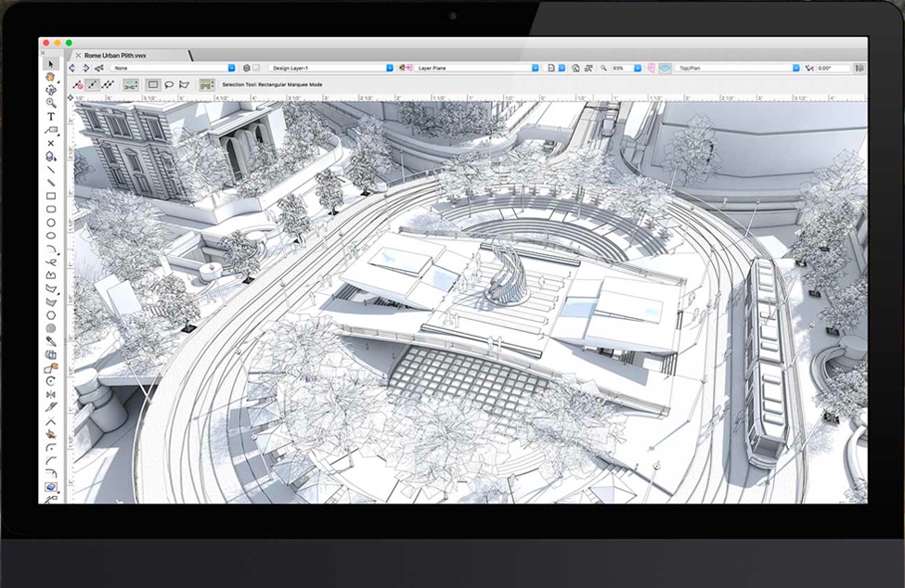Image resolution: width=905 pixels, height=588 pixels.
Task: Switch to Rome Urban Plith.vwx tab
Action: 116,56
